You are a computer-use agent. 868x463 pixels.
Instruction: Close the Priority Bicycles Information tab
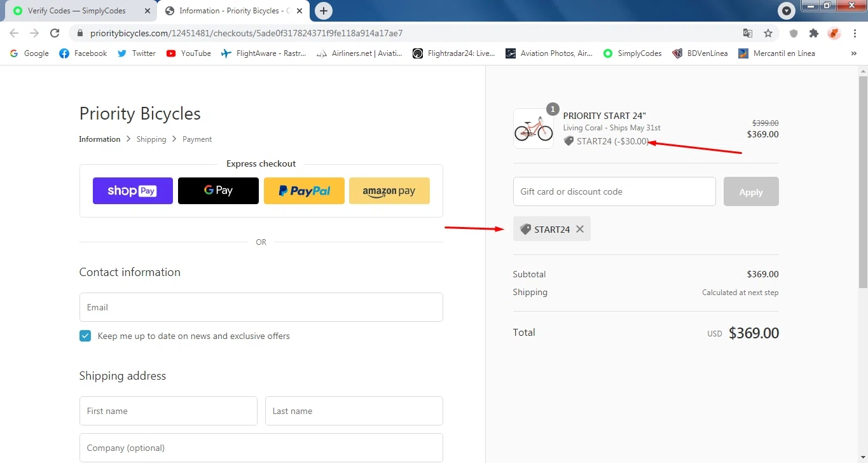300,11
